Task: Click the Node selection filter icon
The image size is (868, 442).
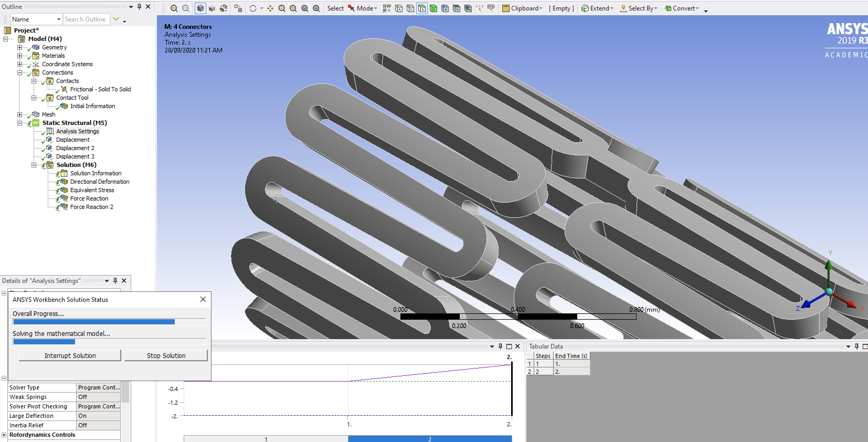Action: [445, 8]
